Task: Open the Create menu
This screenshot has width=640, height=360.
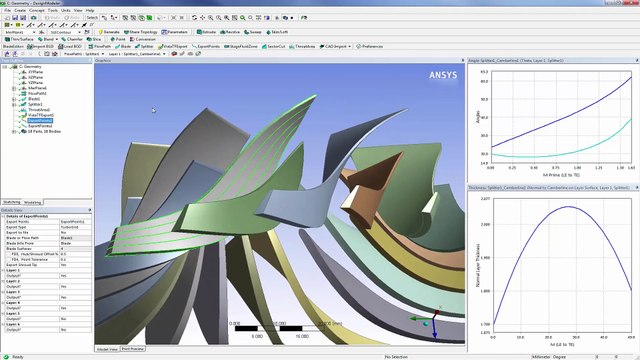Action: pos(20,10)
